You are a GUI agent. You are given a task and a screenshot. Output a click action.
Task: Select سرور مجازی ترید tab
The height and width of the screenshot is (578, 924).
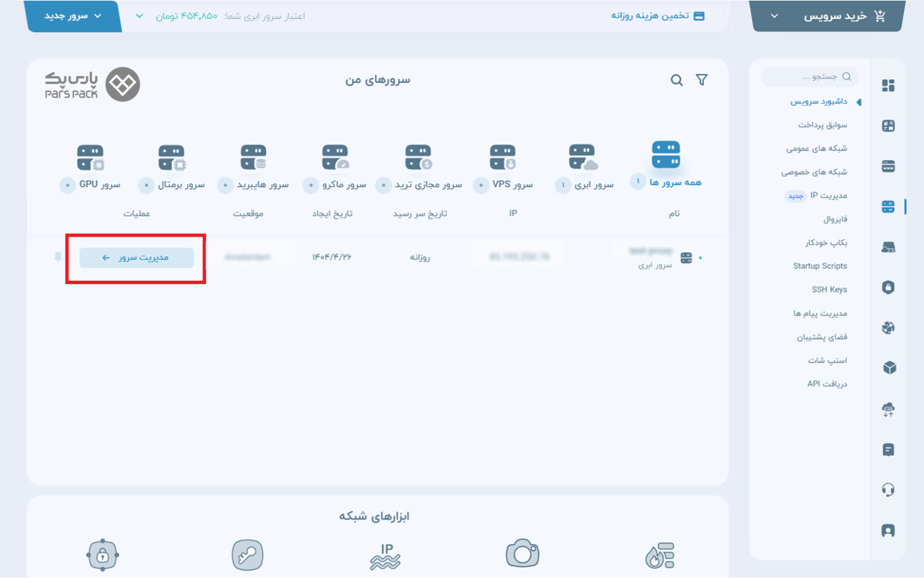tap(419, 169)
